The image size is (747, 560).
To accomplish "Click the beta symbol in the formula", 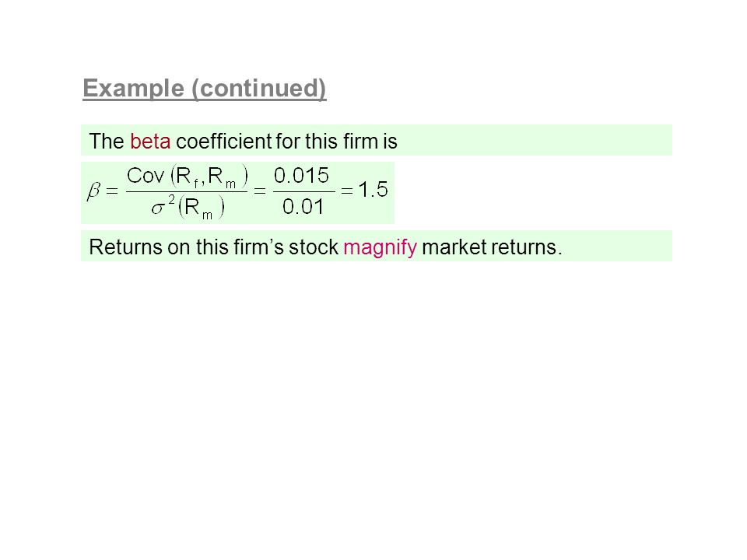I will (93, 191).
